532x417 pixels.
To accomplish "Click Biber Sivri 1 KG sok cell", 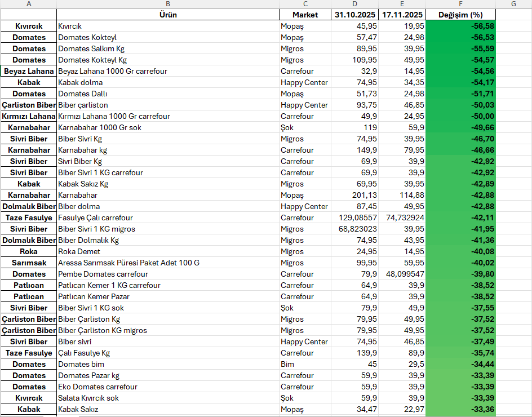I will point(168,308).
